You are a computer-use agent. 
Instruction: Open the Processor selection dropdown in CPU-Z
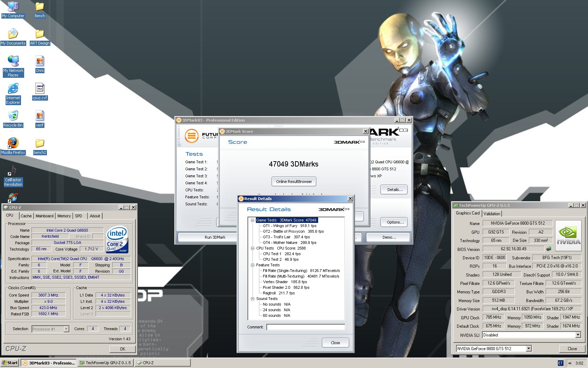pyautogui.click(x=66, y=329)
